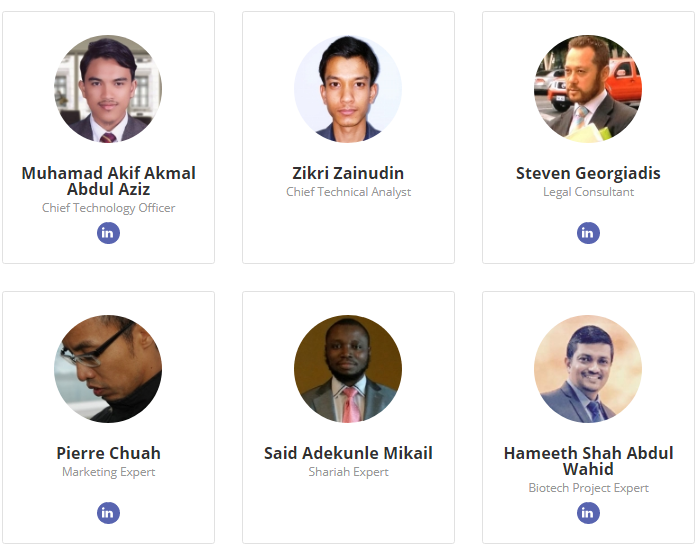Click Hameeth Shah Abdul Wahid's LinkedIn icon
This screenshot has height=560, width=699.
588,513
